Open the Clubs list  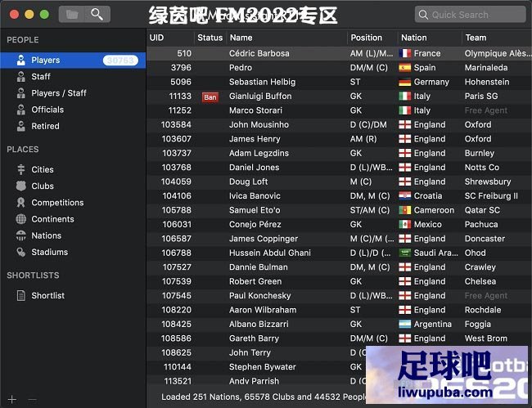[x=43, y=186]
